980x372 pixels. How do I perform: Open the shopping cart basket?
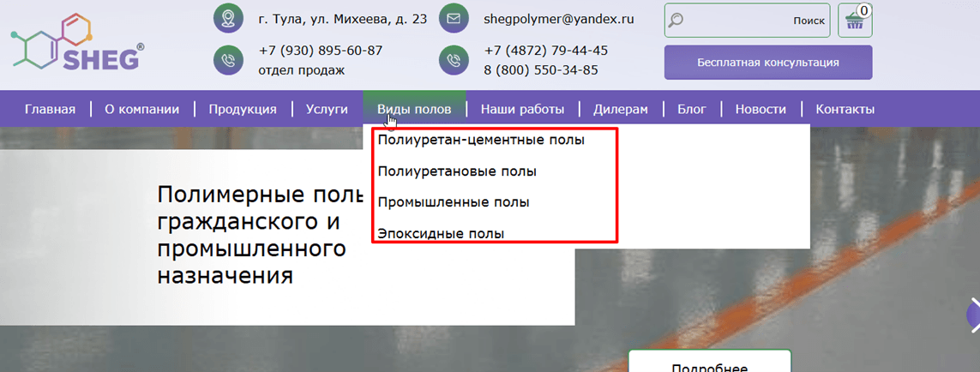(x=854, y=21)
